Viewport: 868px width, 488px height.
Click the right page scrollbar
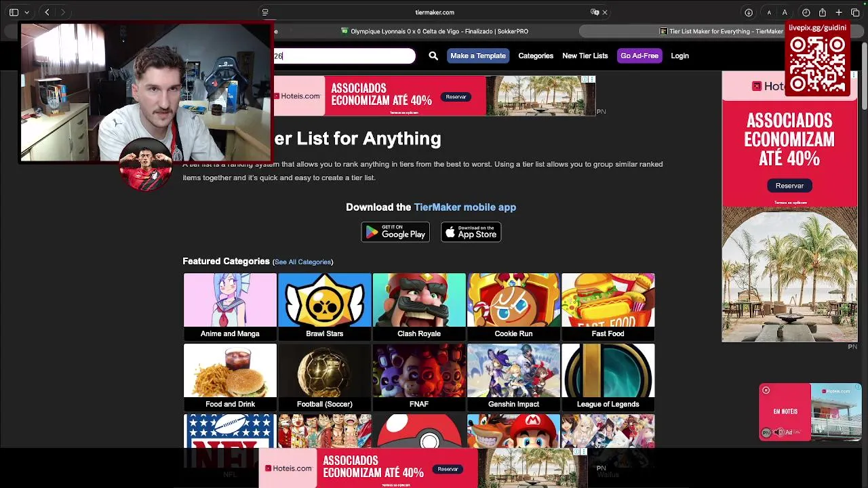pos(864,76)
